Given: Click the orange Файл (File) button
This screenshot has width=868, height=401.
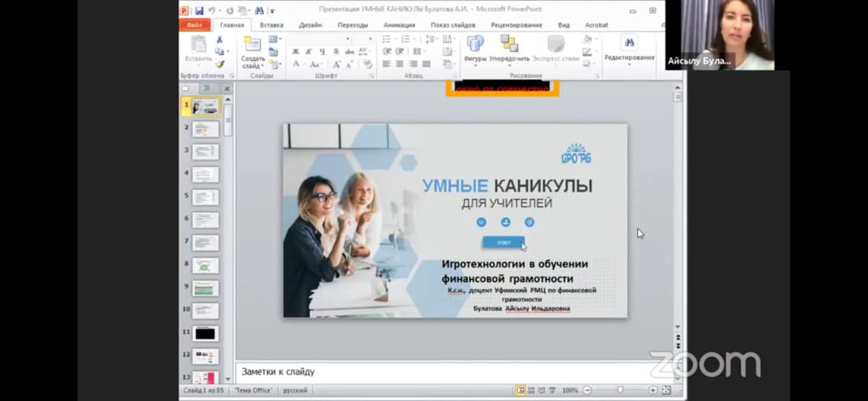Looking at the screenshot, I should (194, 25).
